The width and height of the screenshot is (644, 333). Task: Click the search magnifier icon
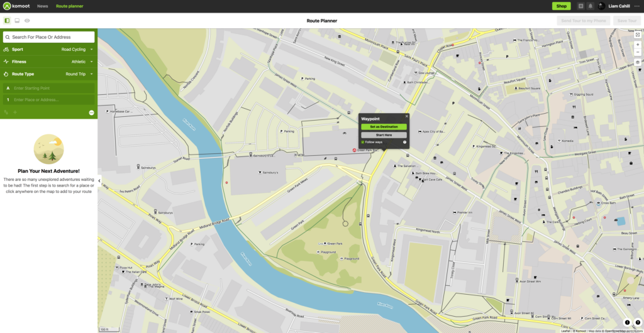tap(8, 37)
